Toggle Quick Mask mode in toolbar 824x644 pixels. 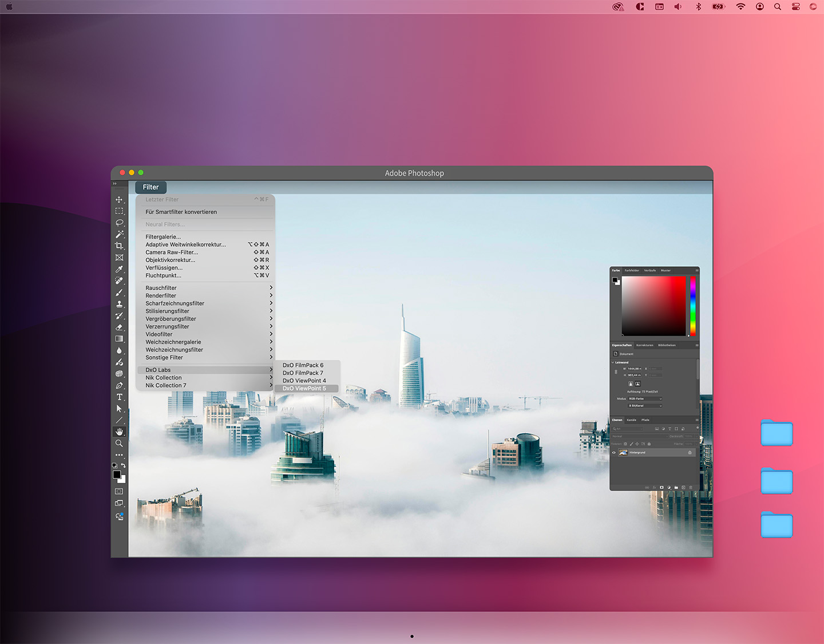click(119, 491)
